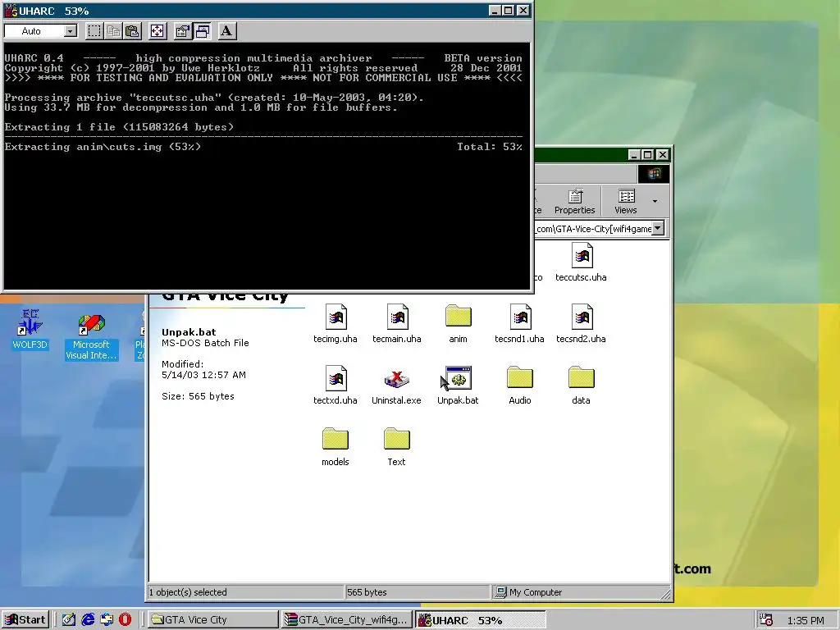The width and height of the screenshot is (840, 630).
Task: Click the Views button in the Explorer toolbar
Action: pos(625,202)
